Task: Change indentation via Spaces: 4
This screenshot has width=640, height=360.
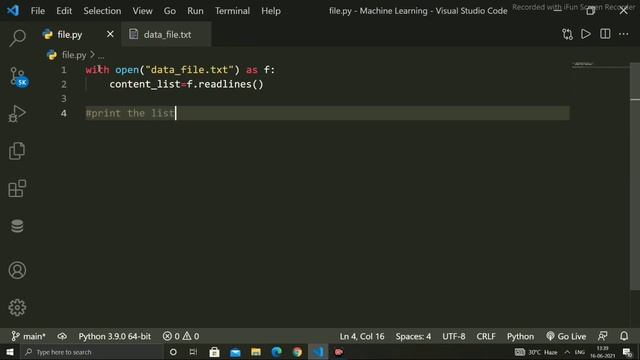Action: point(413,336)
